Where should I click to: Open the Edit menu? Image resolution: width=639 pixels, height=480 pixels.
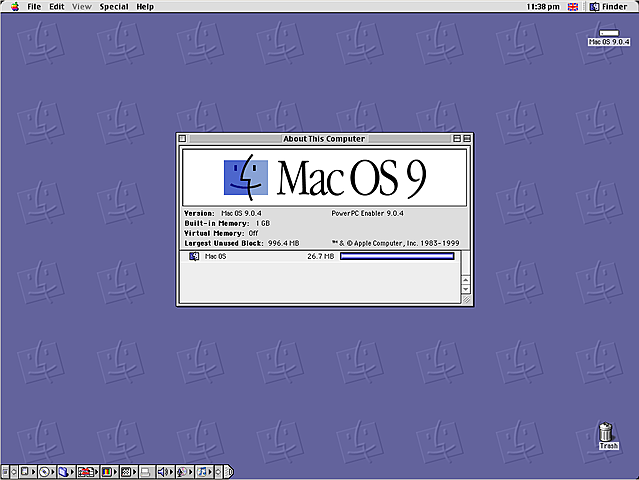(57, 7)
